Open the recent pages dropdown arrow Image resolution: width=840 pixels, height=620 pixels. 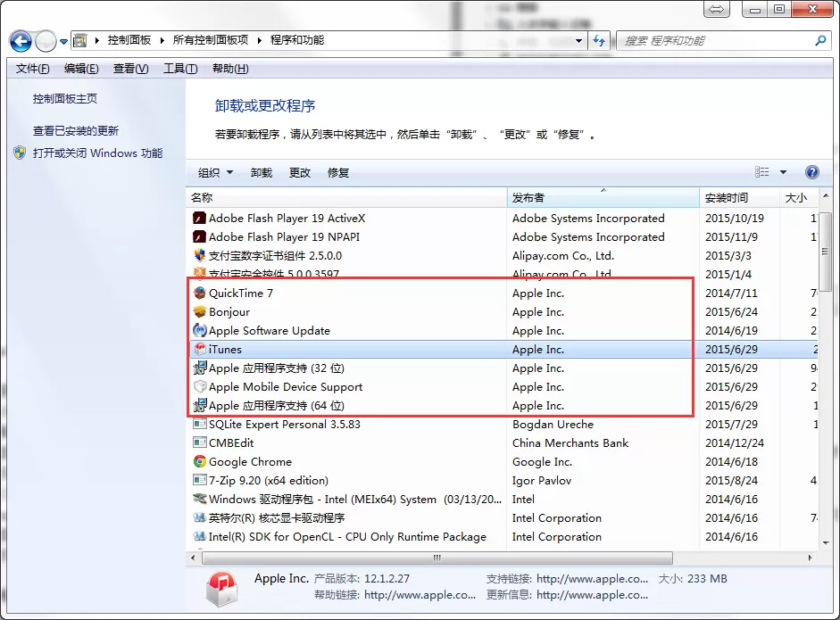(x=63, y=41)
